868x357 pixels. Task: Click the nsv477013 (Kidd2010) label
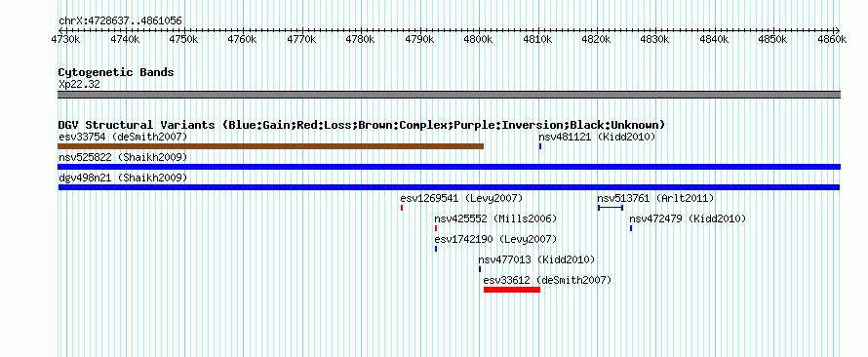click(x=537, y=259)
